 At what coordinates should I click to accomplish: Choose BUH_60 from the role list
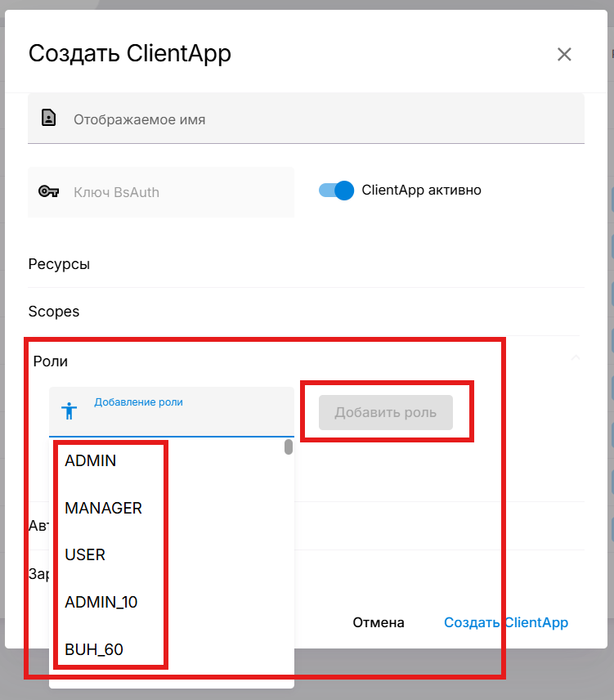click(x=94, y=650)
